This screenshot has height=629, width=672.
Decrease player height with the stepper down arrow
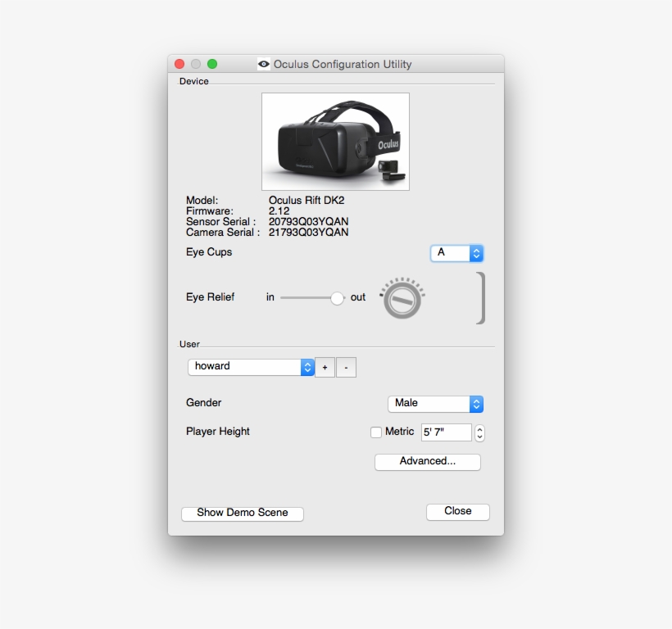[x=480, y=437]
